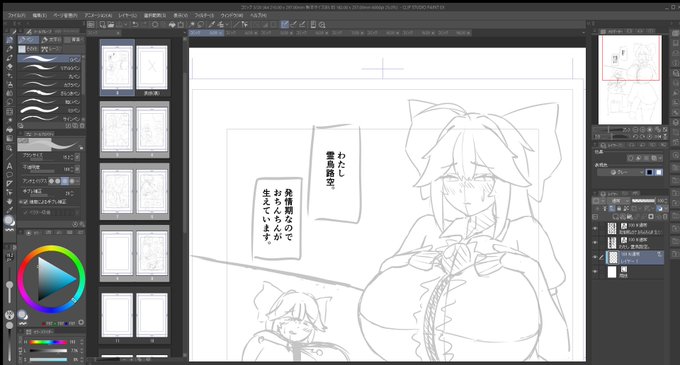This screenshot has width=680, height=365.
Task: Open the 編集 menu
Action: [39, 15]
